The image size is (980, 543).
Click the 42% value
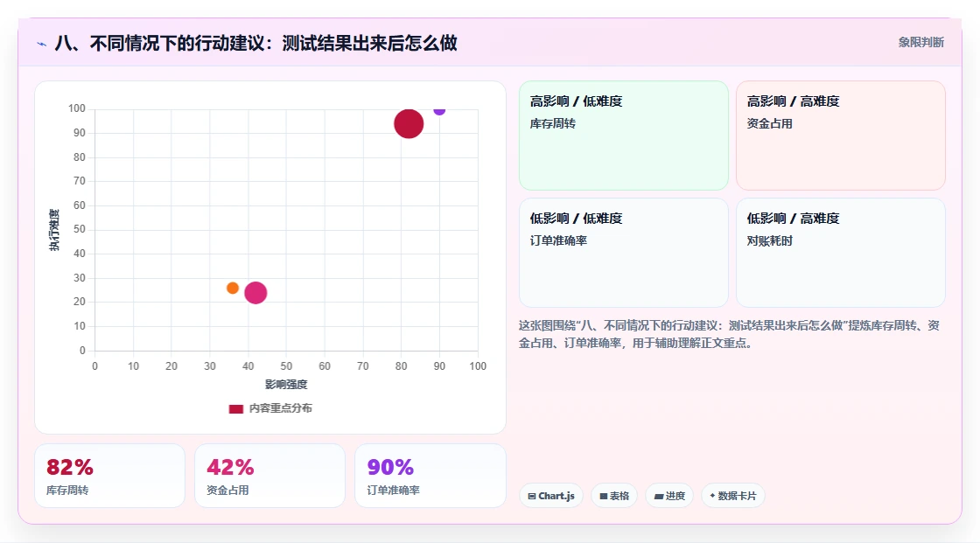(231, 467)
